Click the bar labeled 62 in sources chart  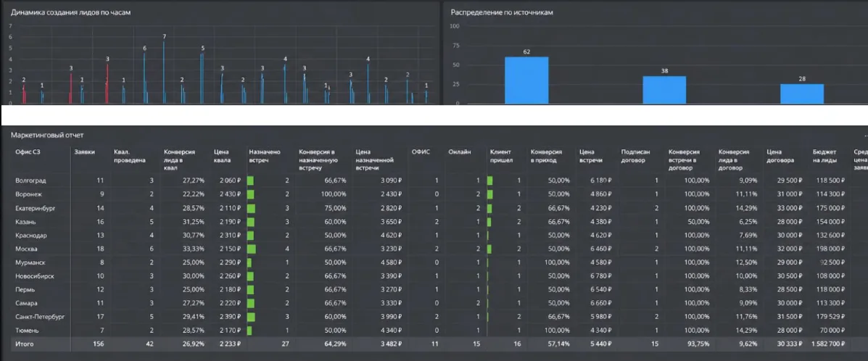coord(526,80)
